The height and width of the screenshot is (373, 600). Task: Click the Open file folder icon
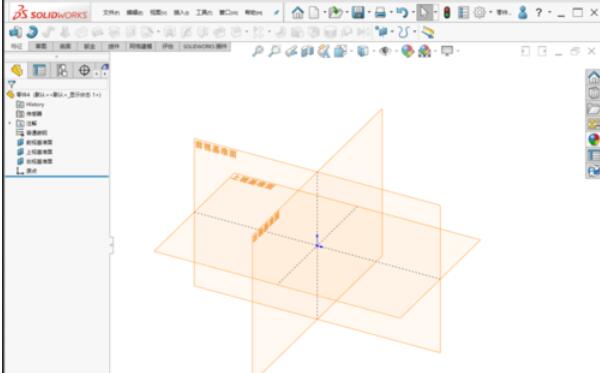pyautogui.click(x=335, y=13)
